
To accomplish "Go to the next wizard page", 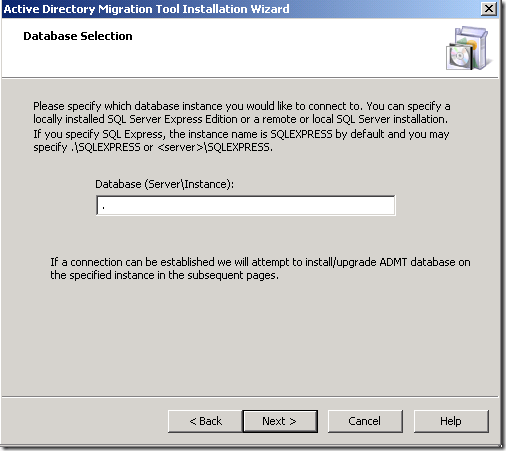I will click(280, 421).
